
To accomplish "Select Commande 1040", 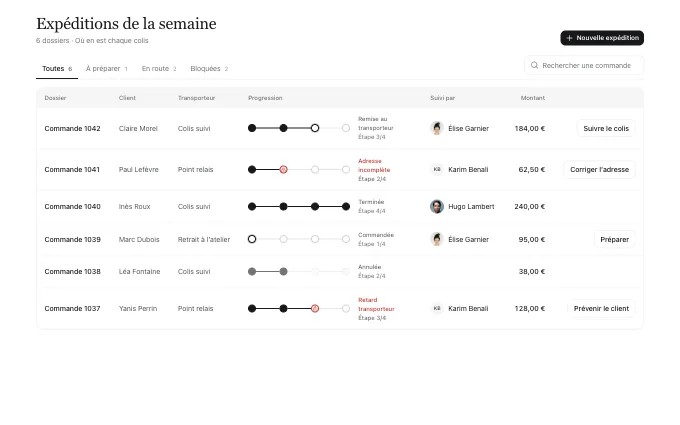I will 72,206.
